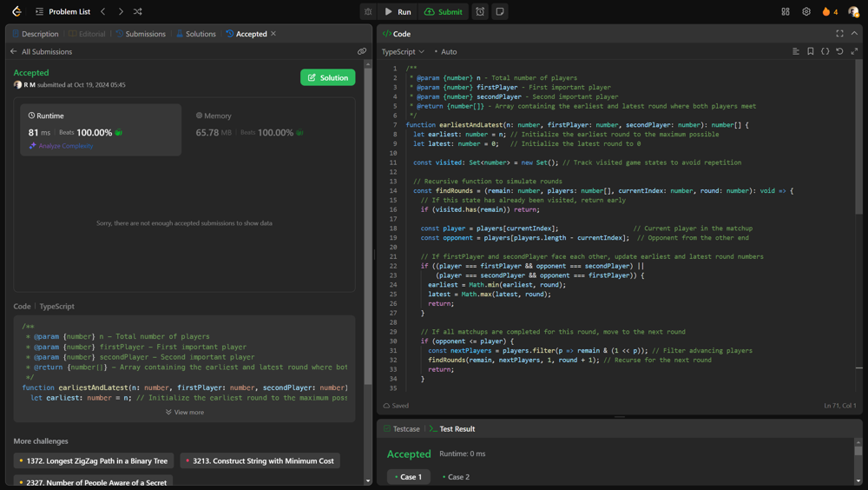
Task: Switch to the Editorial tab
Action: [x=87, y=34]
